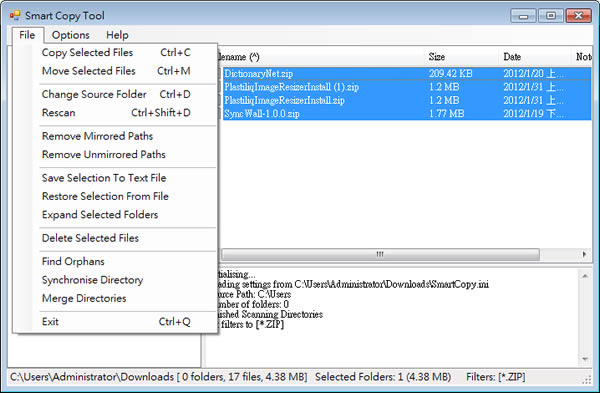Click Synchronise Directory option
600x393 pixels.
coord(116,279)
